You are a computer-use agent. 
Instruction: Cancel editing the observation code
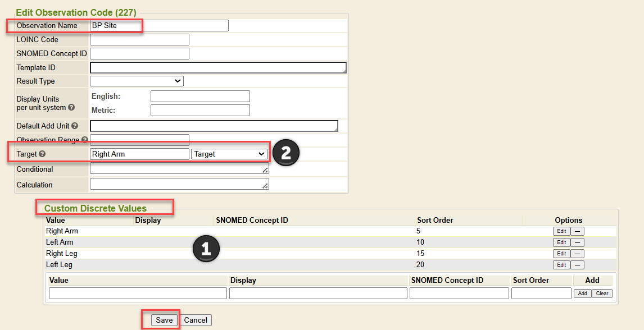(x=196, y=320)
